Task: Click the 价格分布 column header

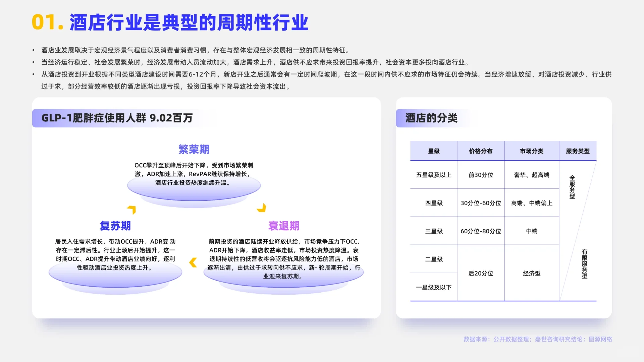Action: coord(481,151)
